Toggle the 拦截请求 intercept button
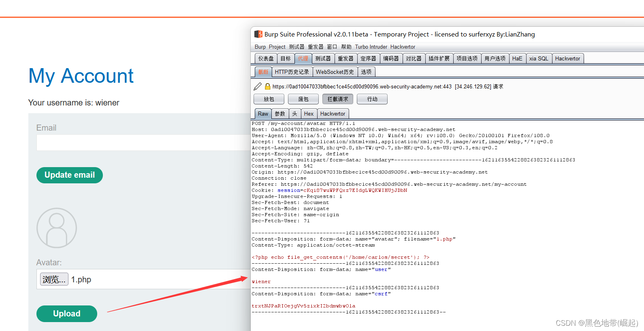Image resolution: width=644 pixels, height=331 pixels. pos(338,99)
